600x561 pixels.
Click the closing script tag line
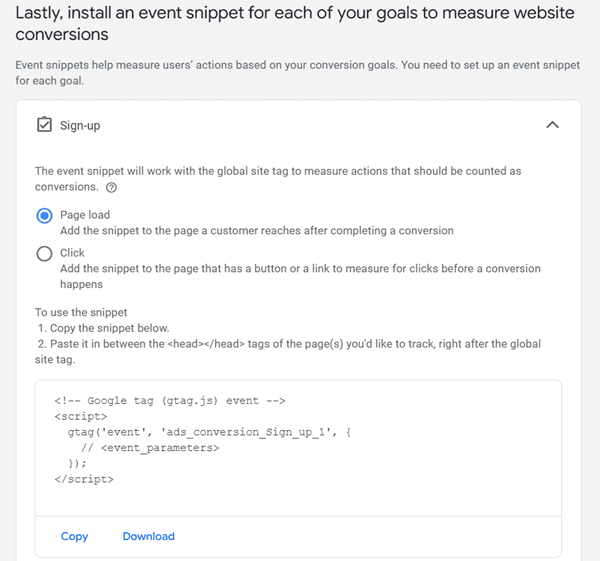click(x=84, y=479)
